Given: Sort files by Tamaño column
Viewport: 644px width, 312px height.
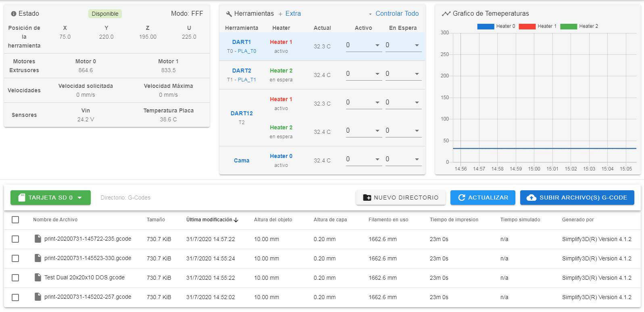Looking at the screenshot, I should coord(156,220).
